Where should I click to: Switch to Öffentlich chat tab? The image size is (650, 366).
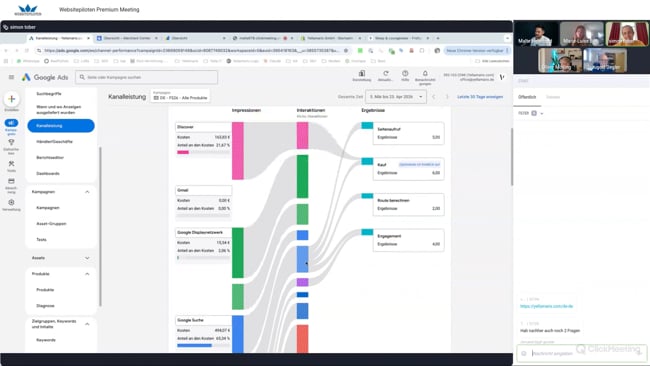527,97
